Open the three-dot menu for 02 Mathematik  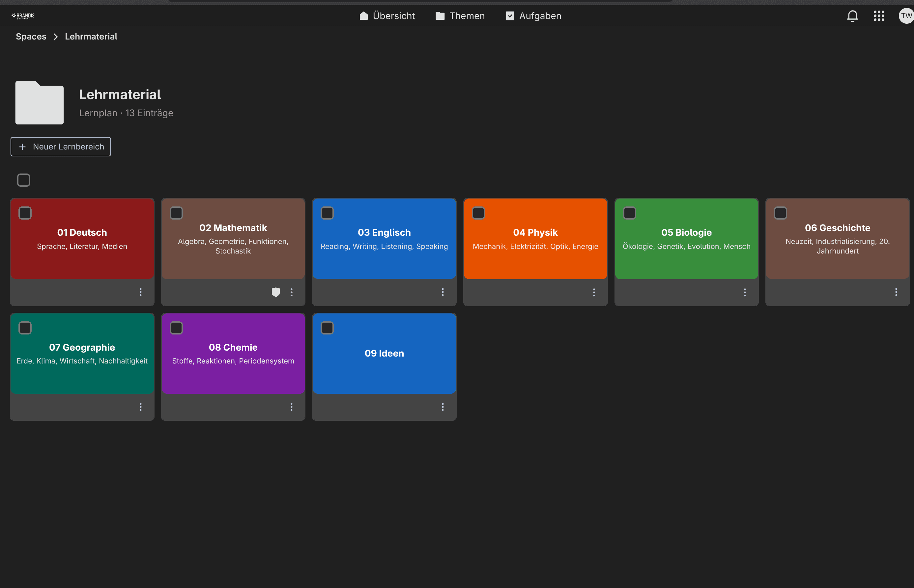292,292
